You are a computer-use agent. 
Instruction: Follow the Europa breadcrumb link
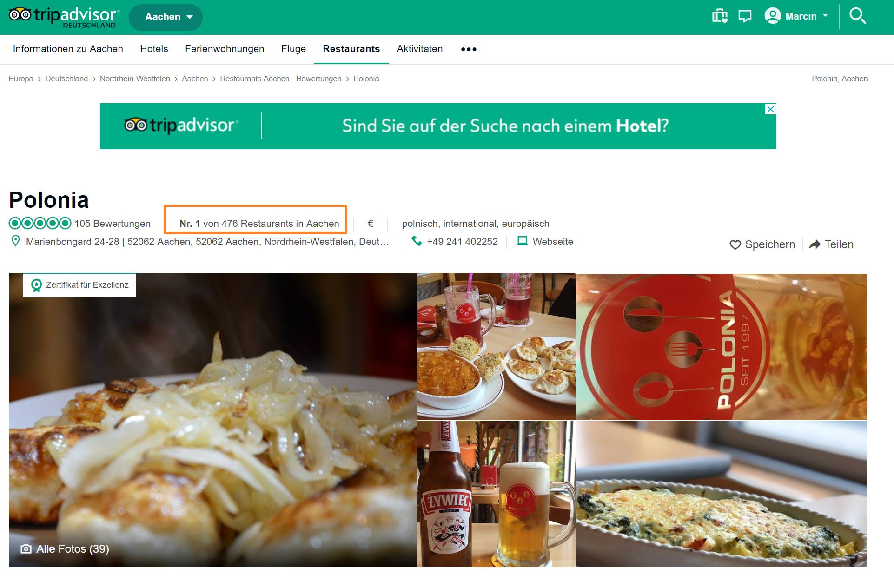[x=21, y=79]
